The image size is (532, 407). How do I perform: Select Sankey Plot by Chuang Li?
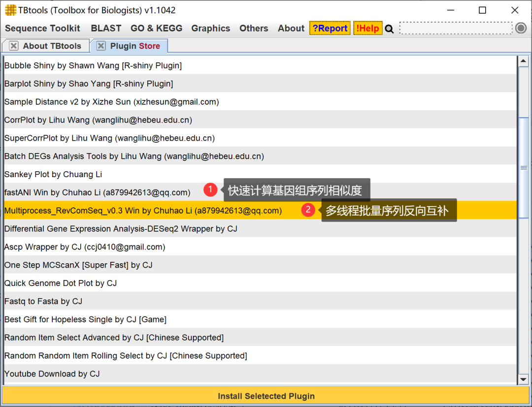(260, 174)
